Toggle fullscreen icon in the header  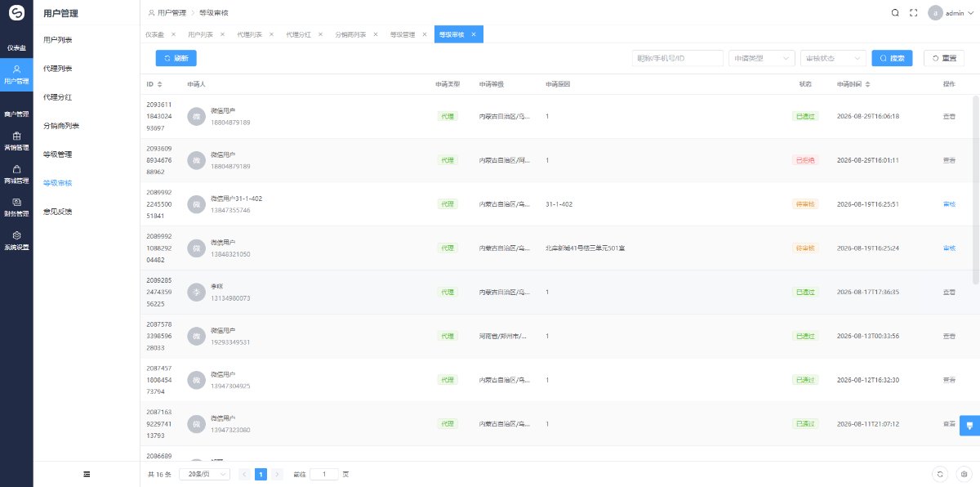click(x=914, y=13)
